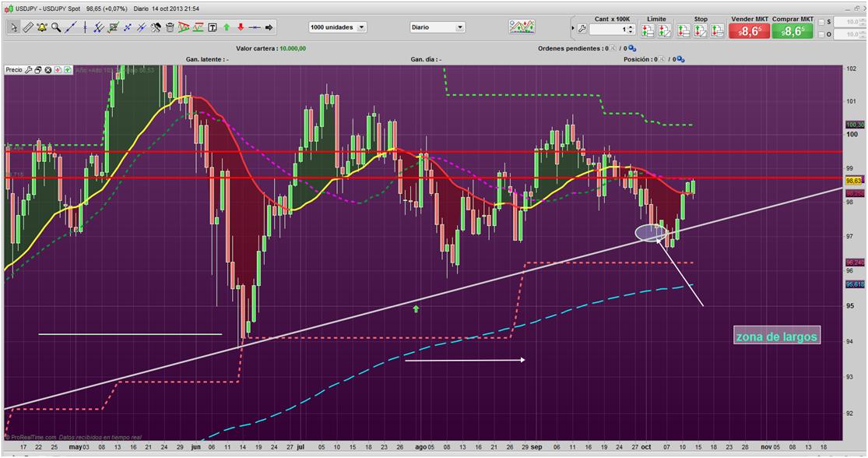Choose the vertical line drawing tool
868x458 pixels.
85,28
